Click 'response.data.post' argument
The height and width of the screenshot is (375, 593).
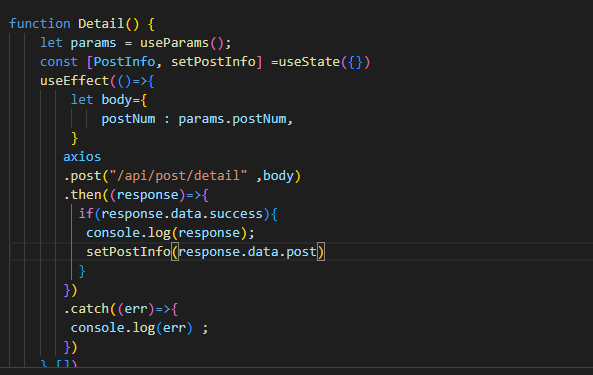pos(247,252)
